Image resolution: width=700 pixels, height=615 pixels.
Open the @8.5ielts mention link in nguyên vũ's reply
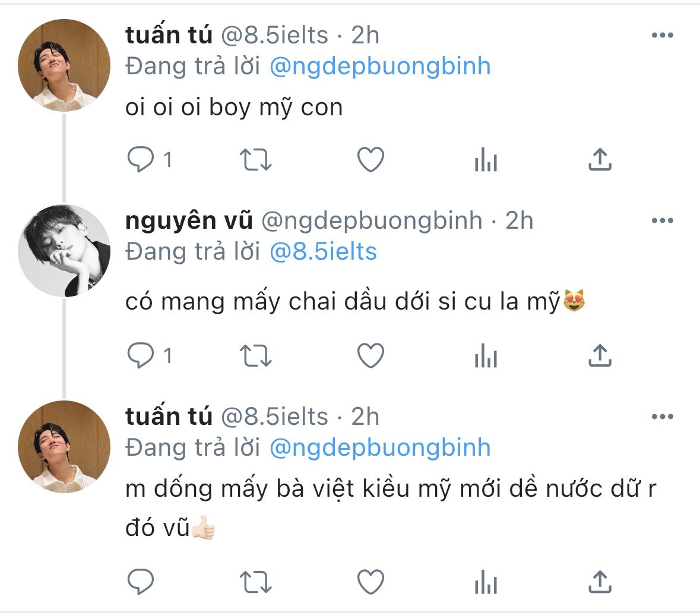(x=323, y=252)
